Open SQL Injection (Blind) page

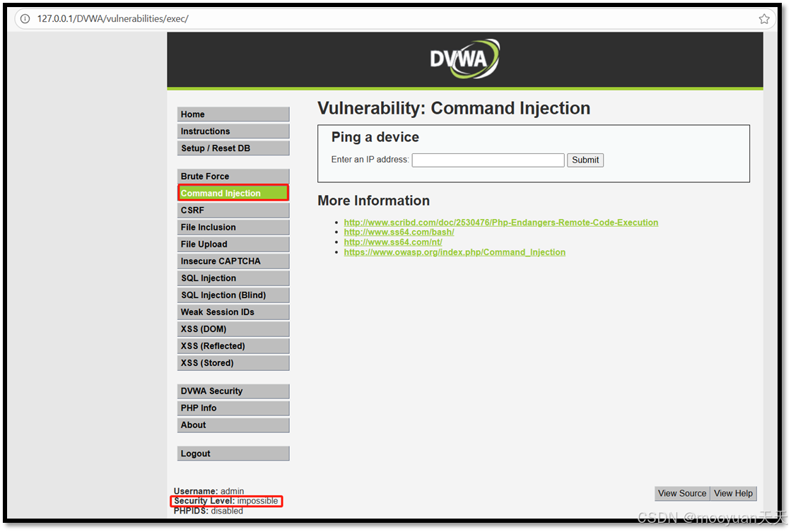(x=233, y=295)
